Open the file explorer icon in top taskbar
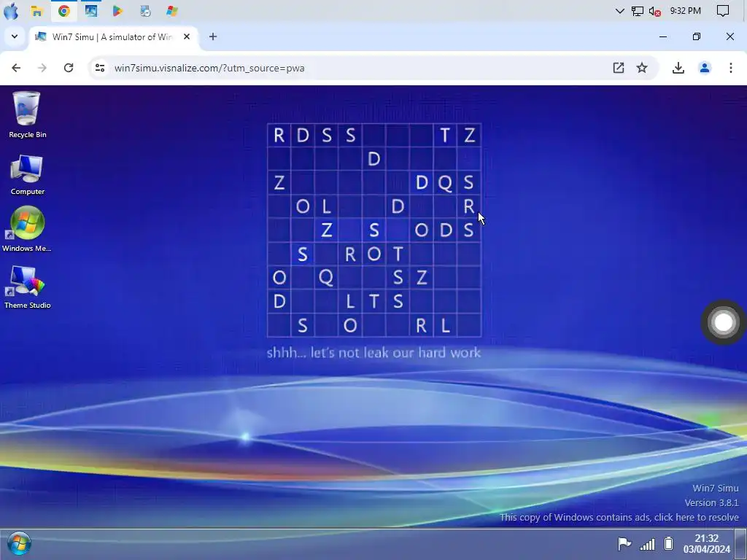Viewport: 747px width, 560px height. pyautogui.click(x=36, y=11)
